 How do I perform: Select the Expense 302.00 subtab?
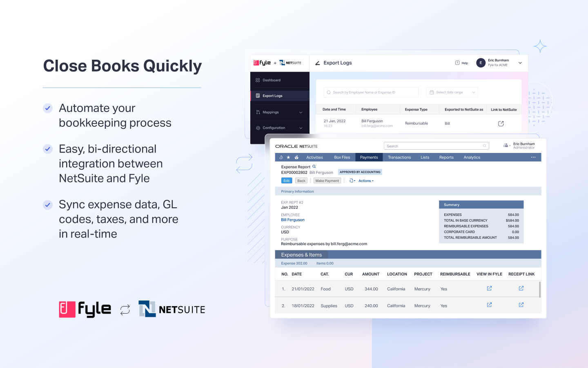(294, 263)
